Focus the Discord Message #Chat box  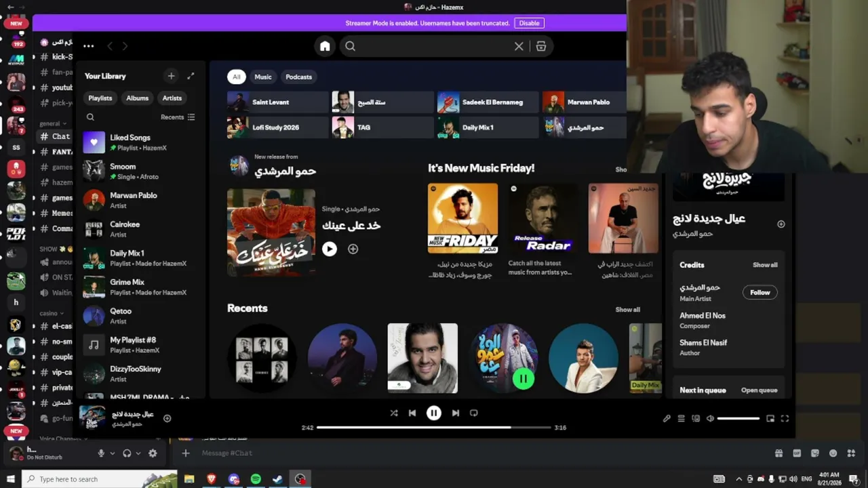(x=475, y=453)
